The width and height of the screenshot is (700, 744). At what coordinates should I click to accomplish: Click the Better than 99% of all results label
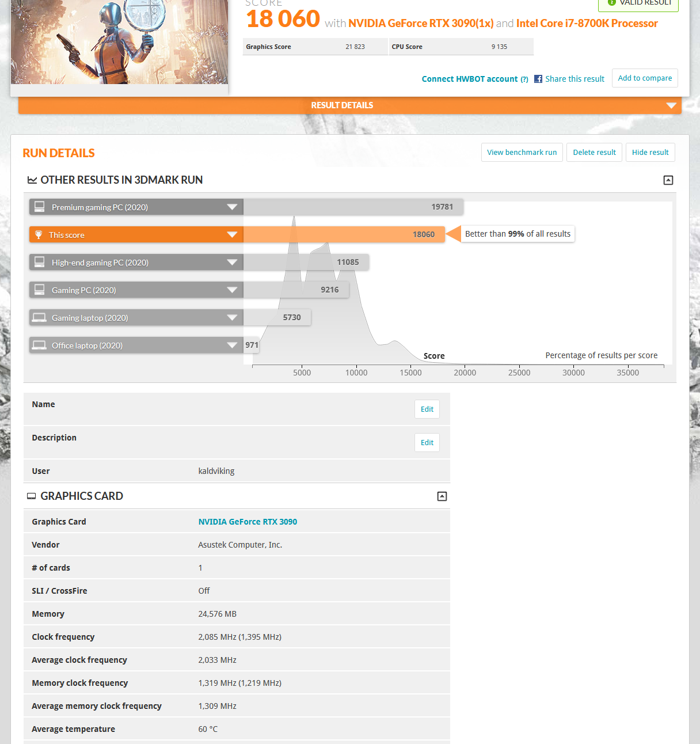[518, 234]
